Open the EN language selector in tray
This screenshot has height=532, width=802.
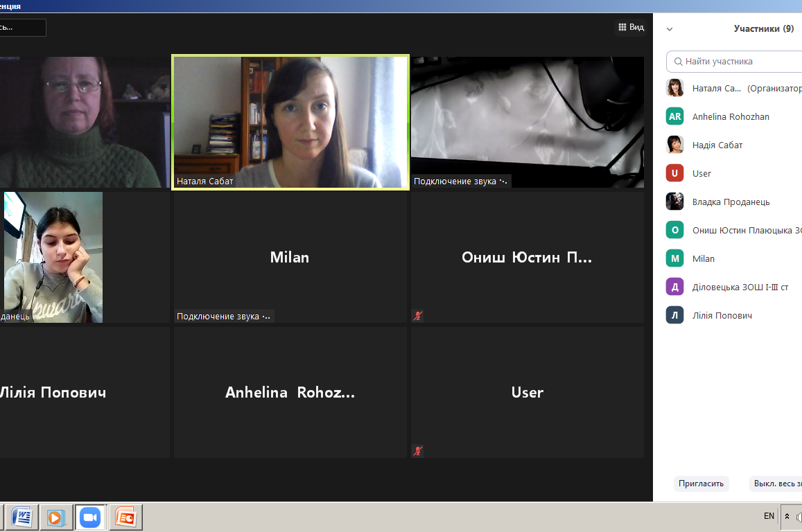pyautogui.click(x=769, y=516)
